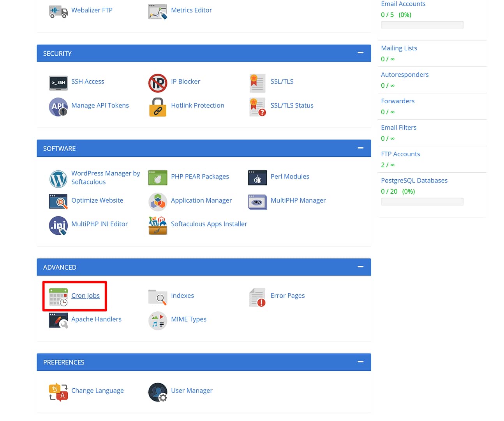Open the Apache Handlers link
504x421 pixels.
click(96, 319)
